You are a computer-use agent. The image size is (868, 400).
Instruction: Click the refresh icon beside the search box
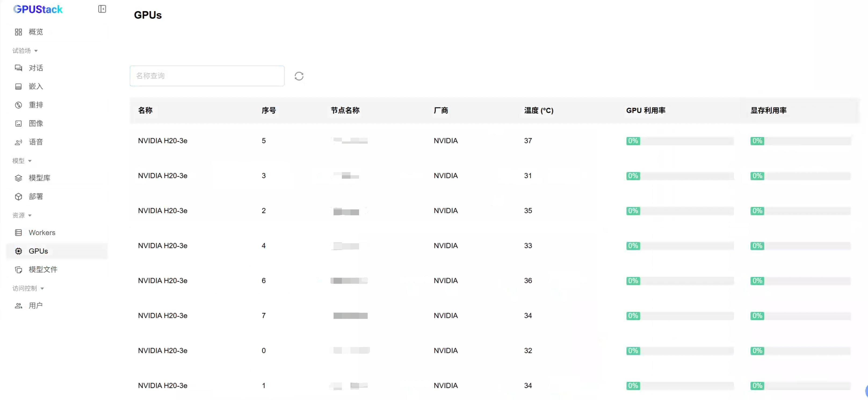coord(299,76)
